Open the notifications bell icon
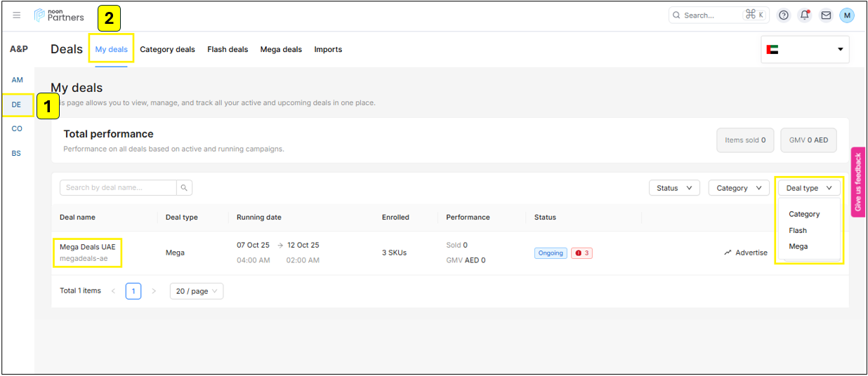Screen dimensions: 868x376 pyautogui.click(x=805, y=15)
